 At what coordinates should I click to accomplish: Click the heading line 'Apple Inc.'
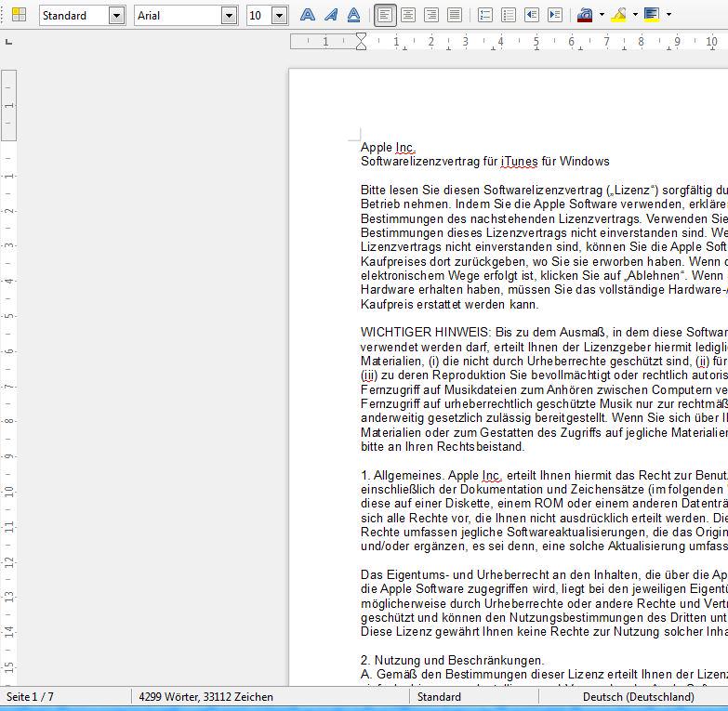(388, 148)
